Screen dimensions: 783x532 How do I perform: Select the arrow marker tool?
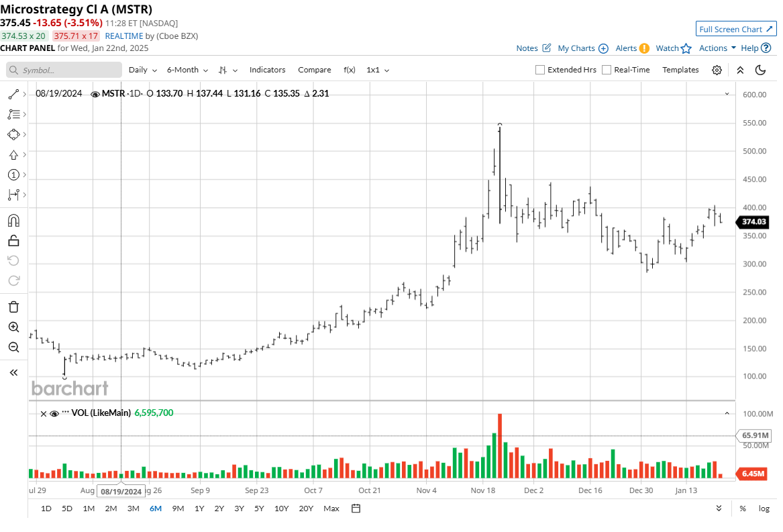click(x=13, y=155)
